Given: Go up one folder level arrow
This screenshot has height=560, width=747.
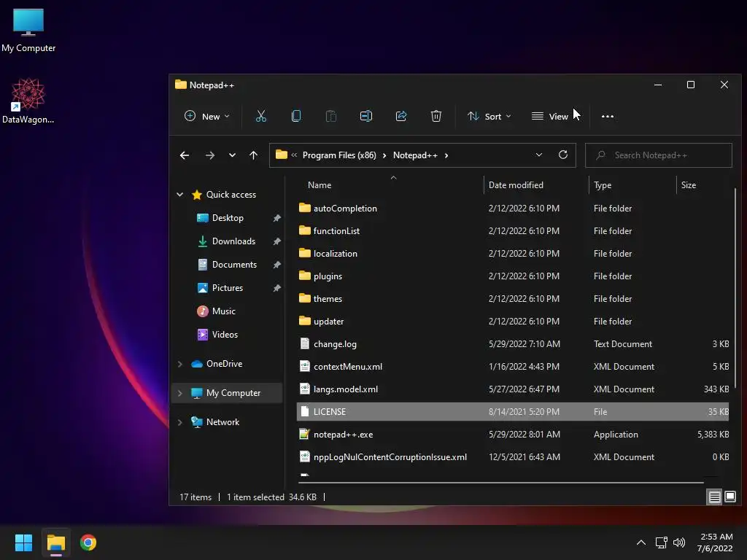Looking at the screenshot, I should tap(253, 155).
